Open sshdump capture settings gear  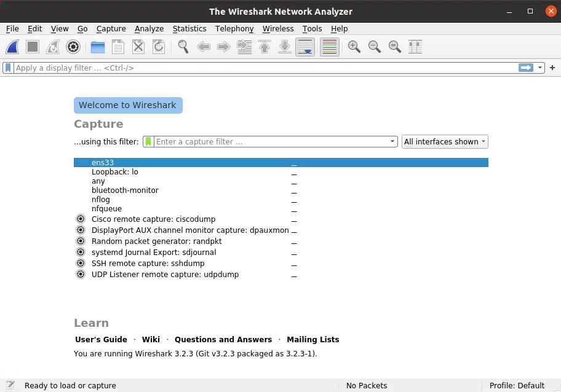coord(81,264)
